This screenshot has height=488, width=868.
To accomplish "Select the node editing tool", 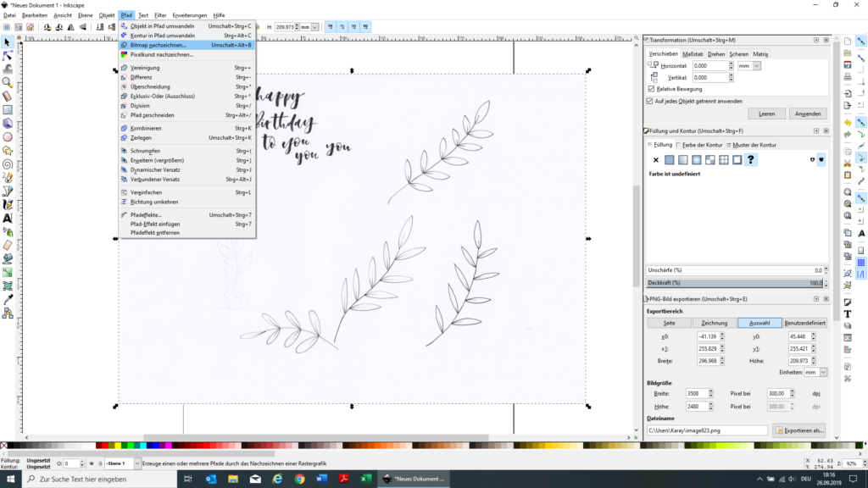I will point(8,55).
